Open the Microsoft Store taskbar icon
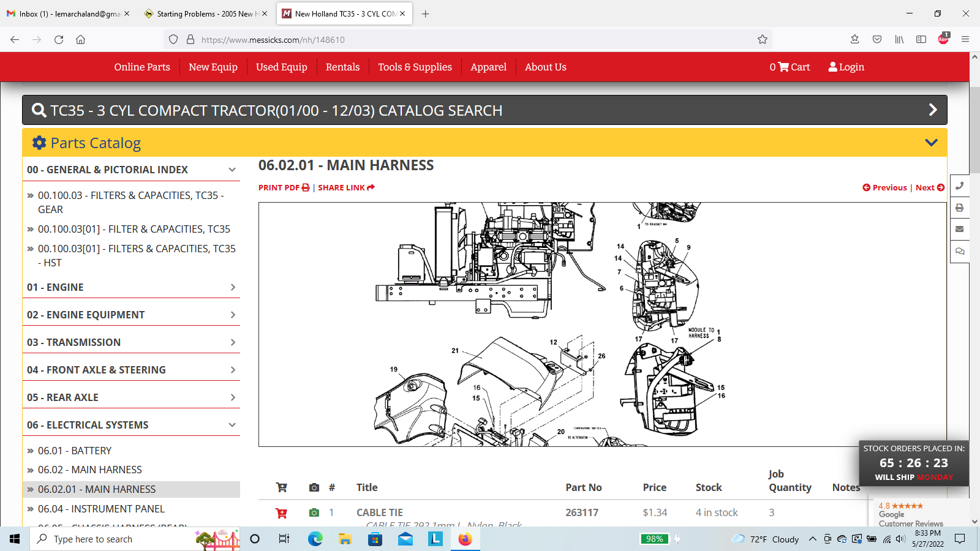980x551 pixels. pos(375,539)
